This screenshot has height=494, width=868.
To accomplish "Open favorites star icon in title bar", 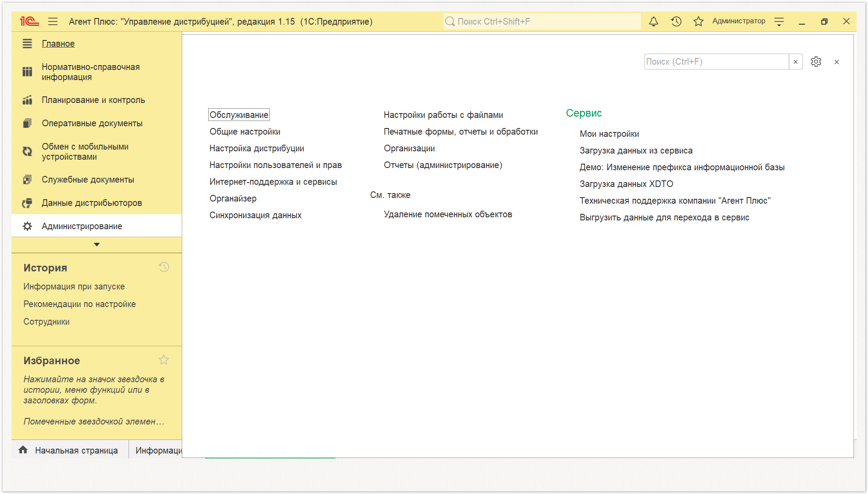I will [699, 21].
